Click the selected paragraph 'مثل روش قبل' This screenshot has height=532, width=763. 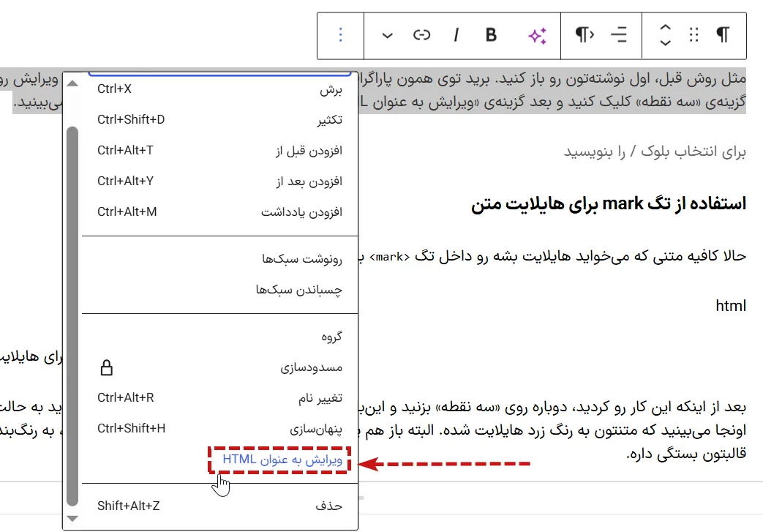pyautogui.click(x=553, y=90)
